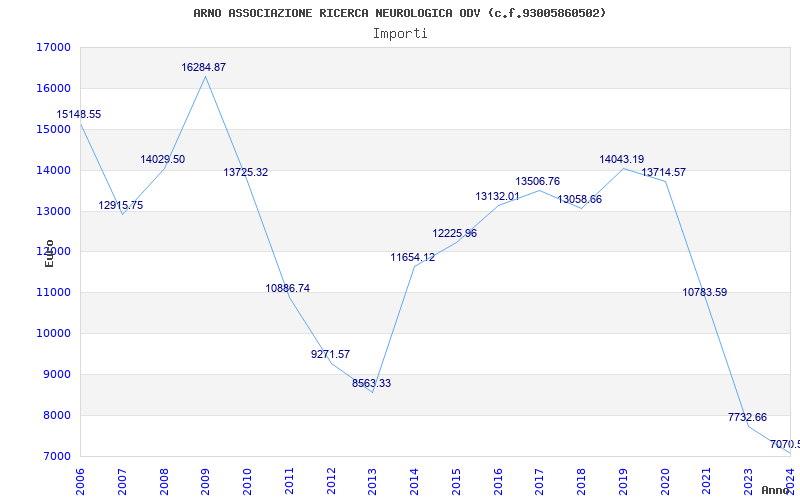Click y-axis tick 14000
This screenshot has width=800, height=500.
click(x=54, y=170)
